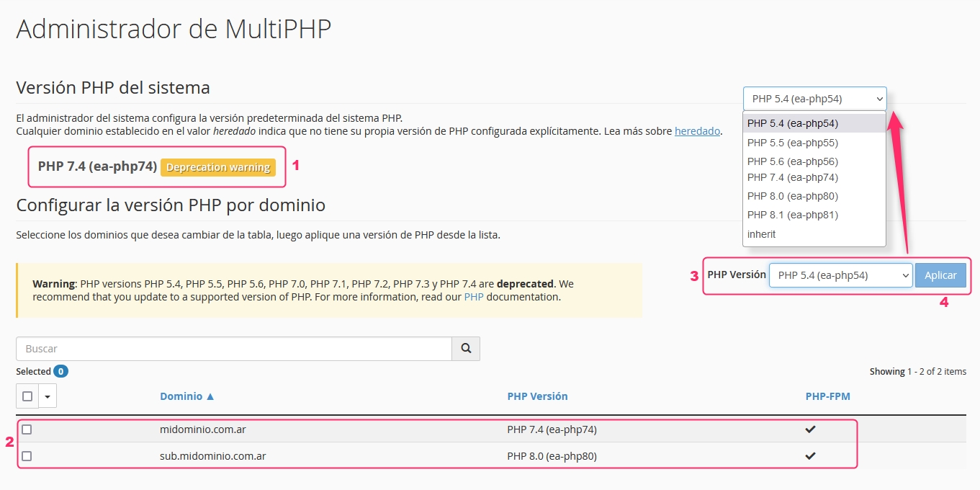This screenshot has width=980, height=490.
Task: Choose PHP 5.5 (ea-php55) from list
Action: coord(793,143)
